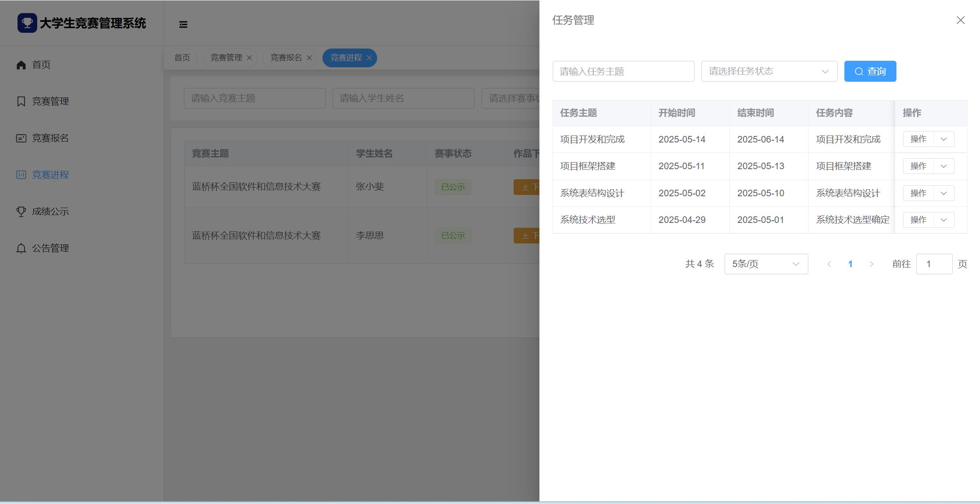980x504 pixels.
Task: Click the bell icon for 公告管理
Action: [21, 248]
